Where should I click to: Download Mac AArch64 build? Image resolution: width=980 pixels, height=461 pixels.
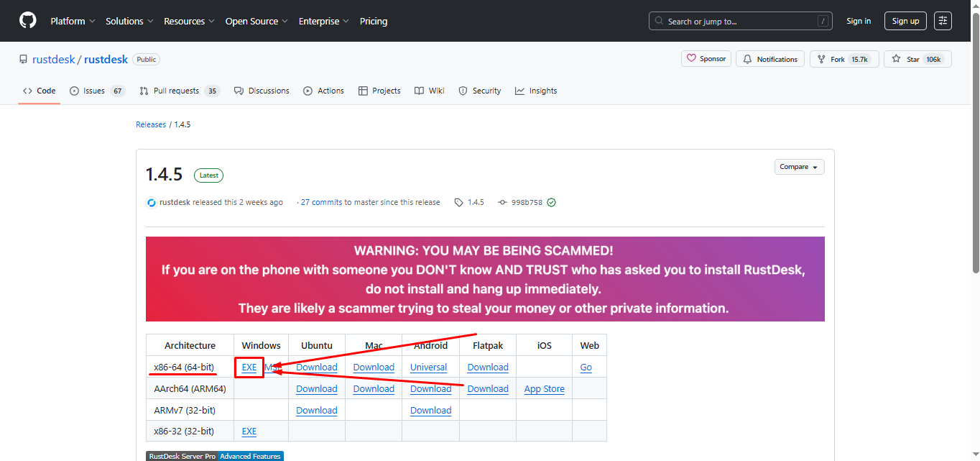pyautogui.click(x=374, y=389)
